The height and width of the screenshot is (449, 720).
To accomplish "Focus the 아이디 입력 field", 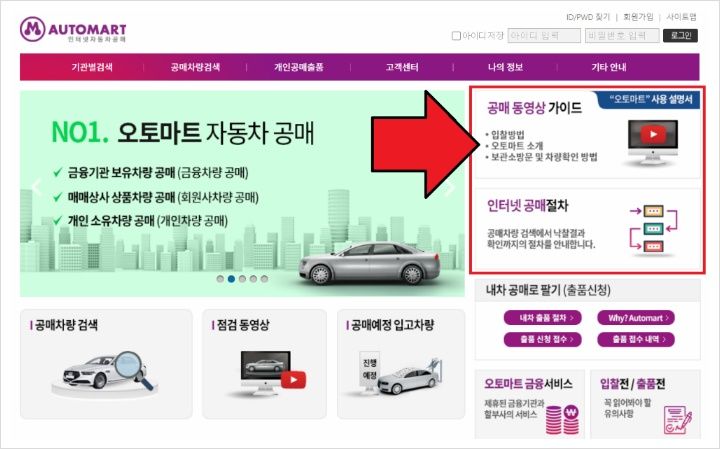I will 544,35.
